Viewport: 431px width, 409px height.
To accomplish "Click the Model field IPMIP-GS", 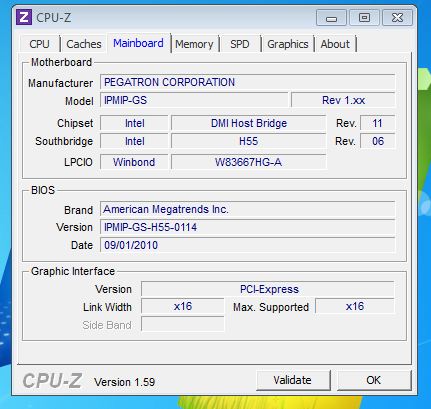I will pos(194,100).
